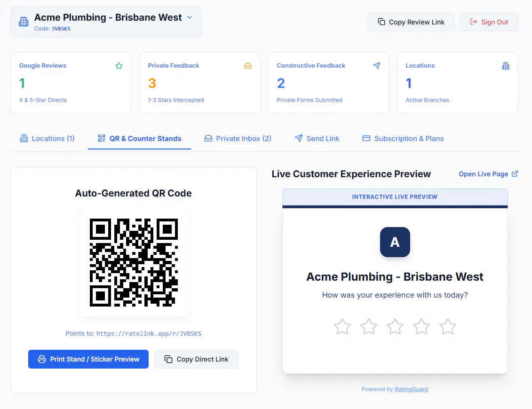Rate five stars in the live preview
532x409 pixels.
pyautogui.click(x=448, y=327)
